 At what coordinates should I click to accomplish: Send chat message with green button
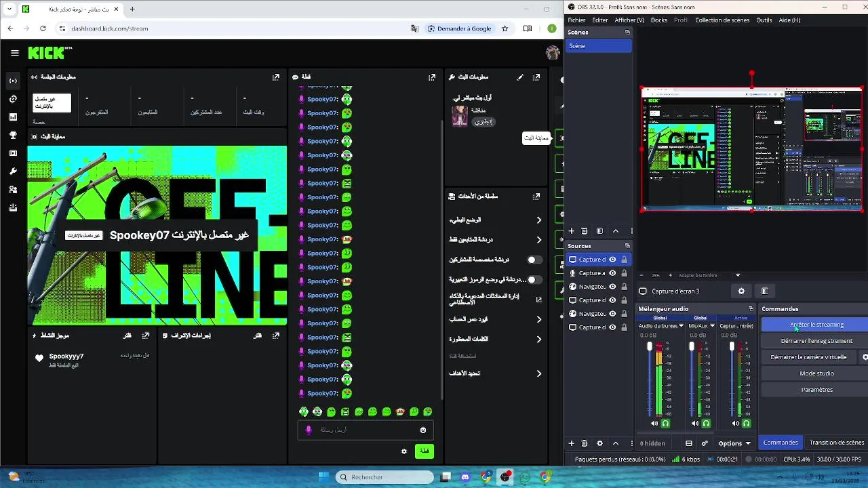point(425,451)
